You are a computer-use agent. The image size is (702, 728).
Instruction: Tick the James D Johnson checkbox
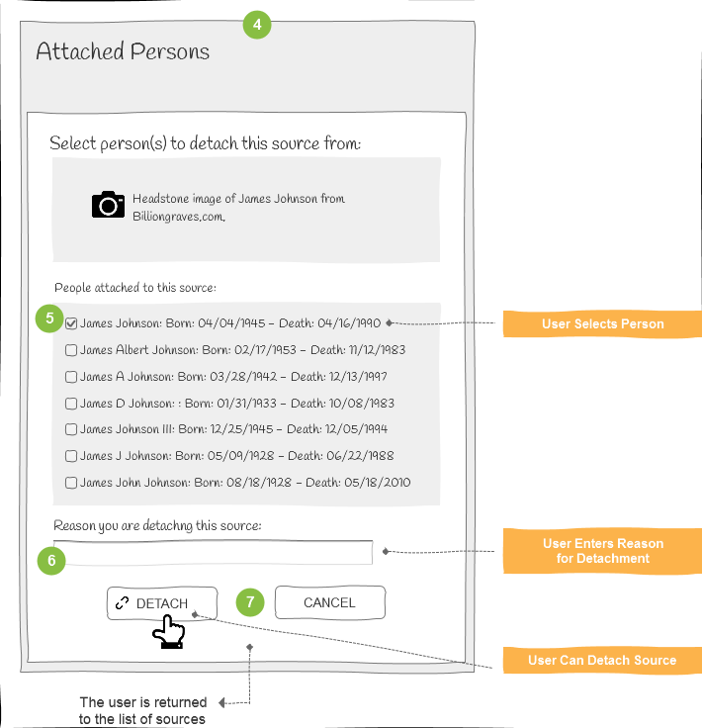point(71,404)
